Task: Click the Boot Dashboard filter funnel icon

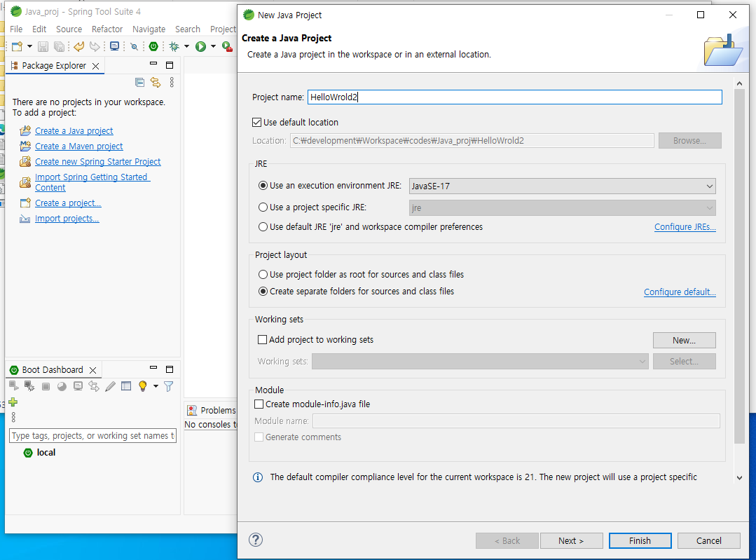Action: 169,386
